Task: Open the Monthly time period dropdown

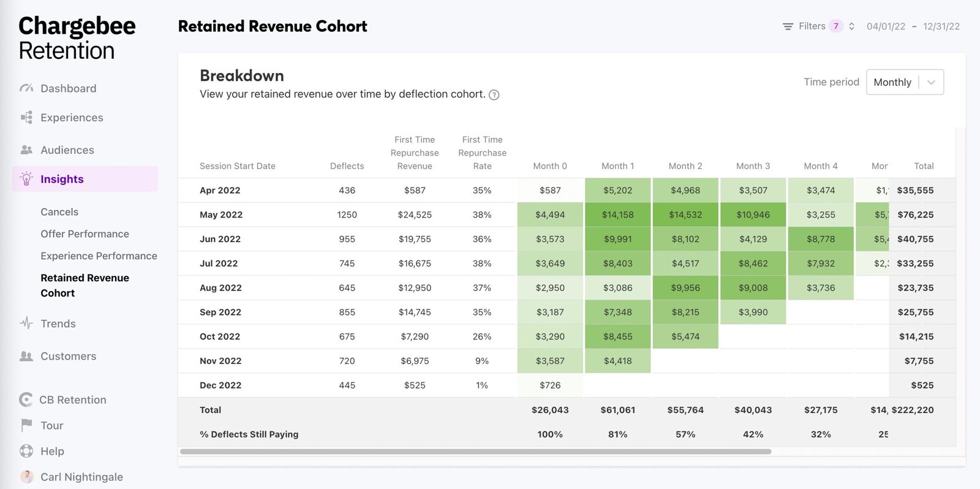Action: point(904,82)
